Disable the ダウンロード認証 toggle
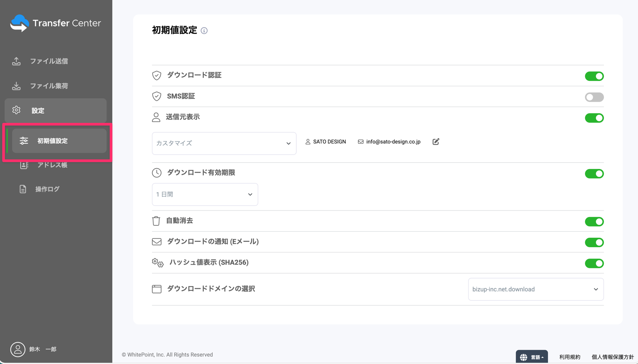The height and width of the screenshot is (364, 638). click(594, 76)
